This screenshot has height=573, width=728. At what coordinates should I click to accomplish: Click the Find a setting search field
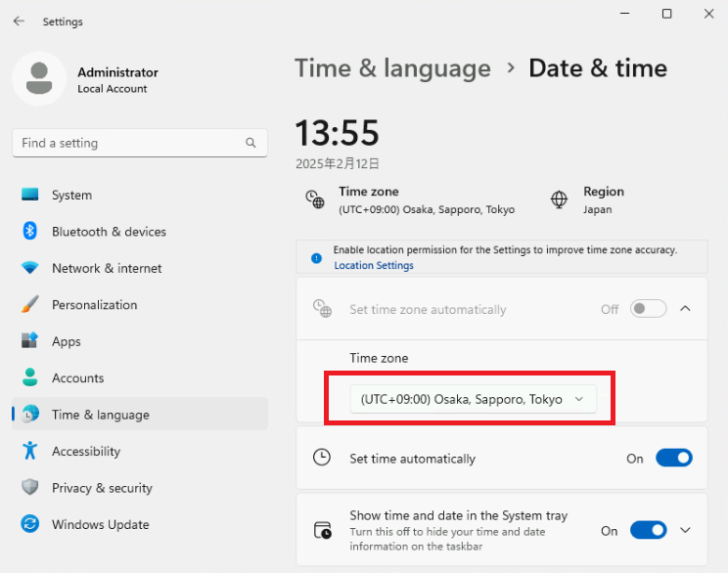(127, 143)
